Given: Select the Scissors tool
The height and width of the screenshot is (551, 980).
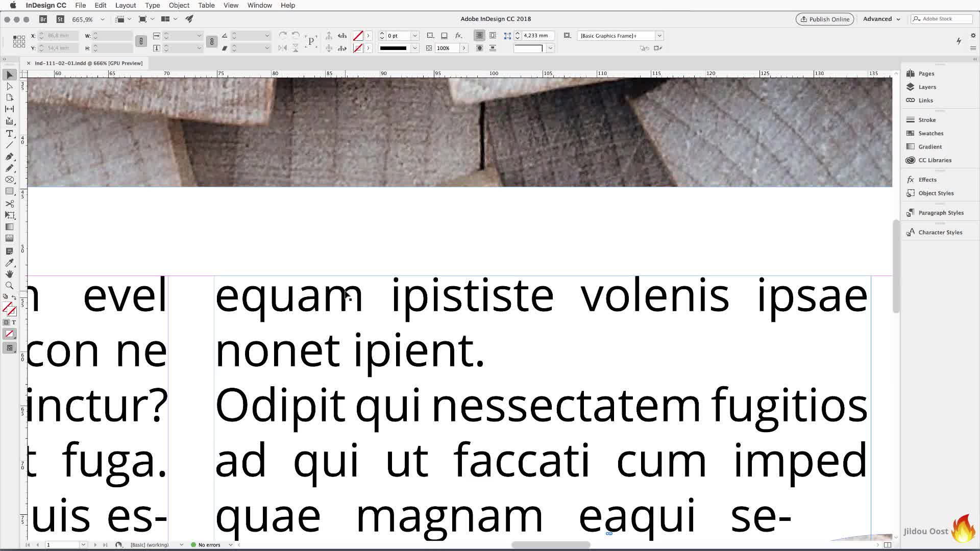Looking at the screenshot, I should click(x=9, y=204).
